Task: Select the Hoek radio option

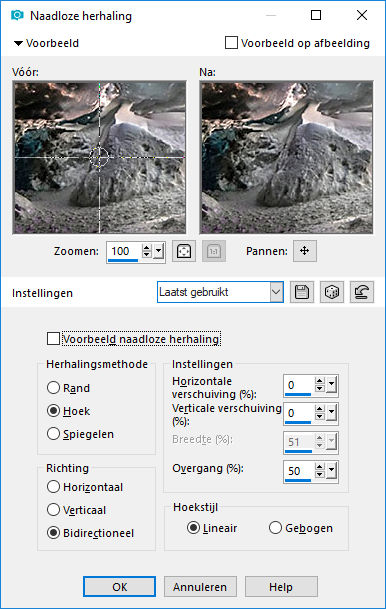Action: (x=53, y=411)
